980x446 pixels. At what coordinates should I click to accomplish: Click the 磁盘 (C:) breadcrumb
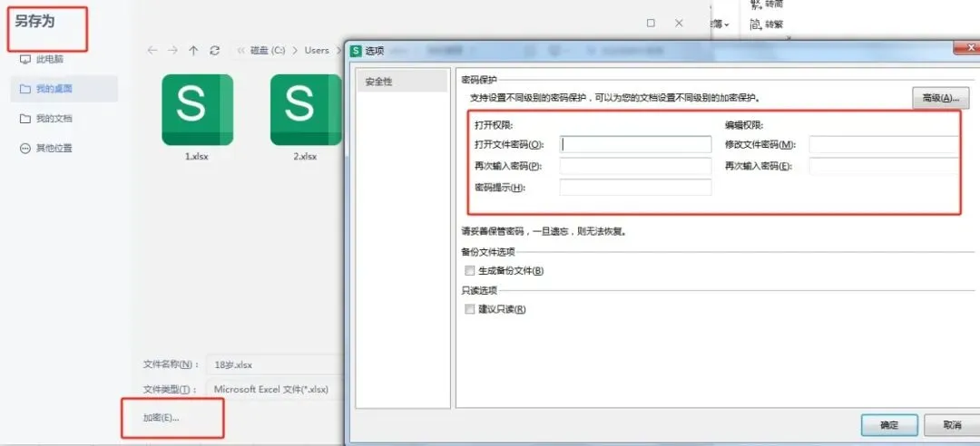pos(268,51)
